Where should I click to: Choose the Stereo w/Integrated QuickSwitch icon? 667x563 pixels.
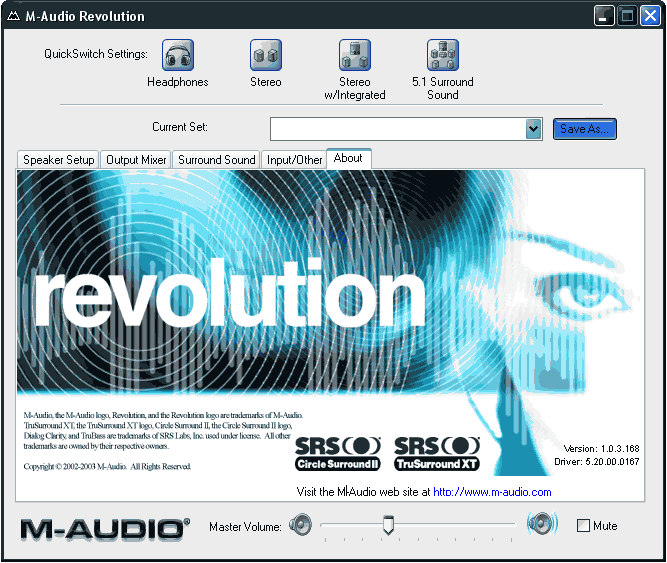(355, 55)
